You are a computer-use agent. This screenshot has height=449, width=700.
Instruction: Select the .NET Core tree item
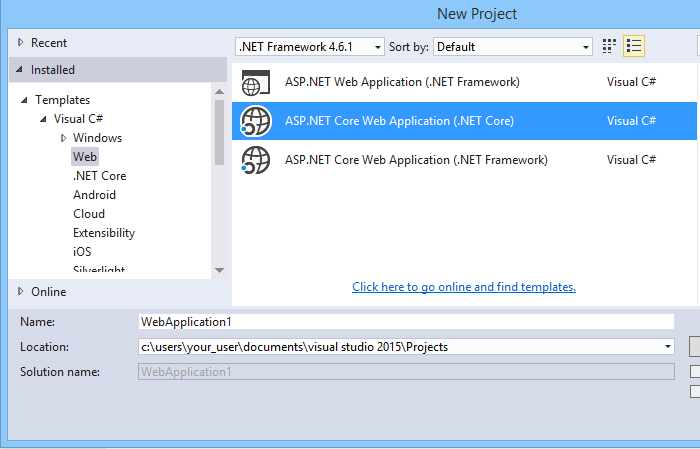coord(99,176)
